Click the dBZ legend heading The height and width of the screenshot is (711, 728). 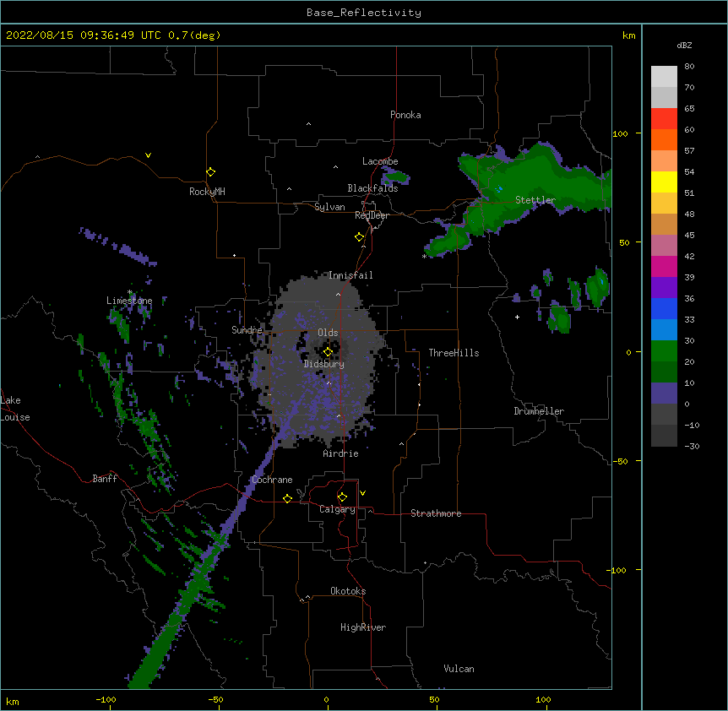(684, 45)
